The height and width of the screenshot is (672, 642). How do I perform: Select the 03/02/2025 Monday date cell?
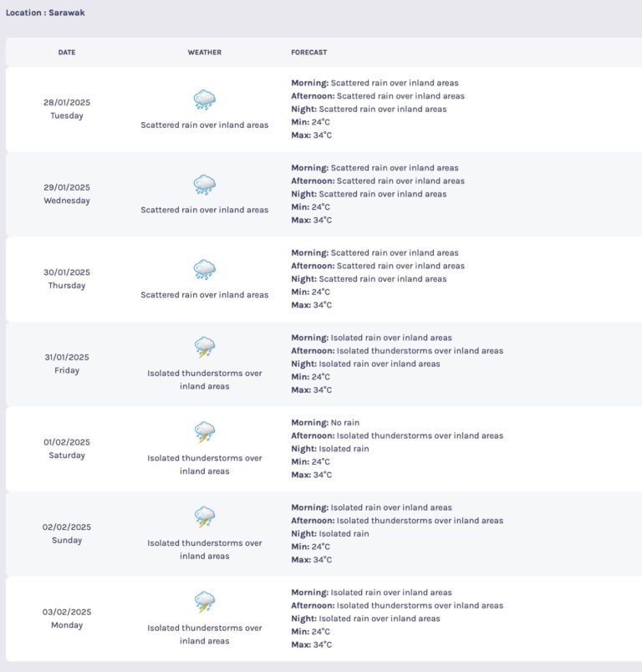coord(67,619)
